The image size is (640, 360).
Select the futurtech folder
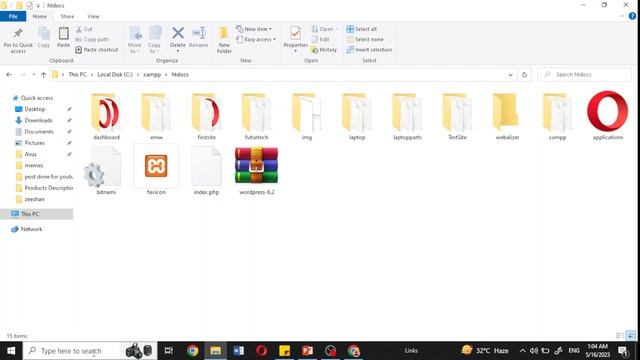(256, 116)
